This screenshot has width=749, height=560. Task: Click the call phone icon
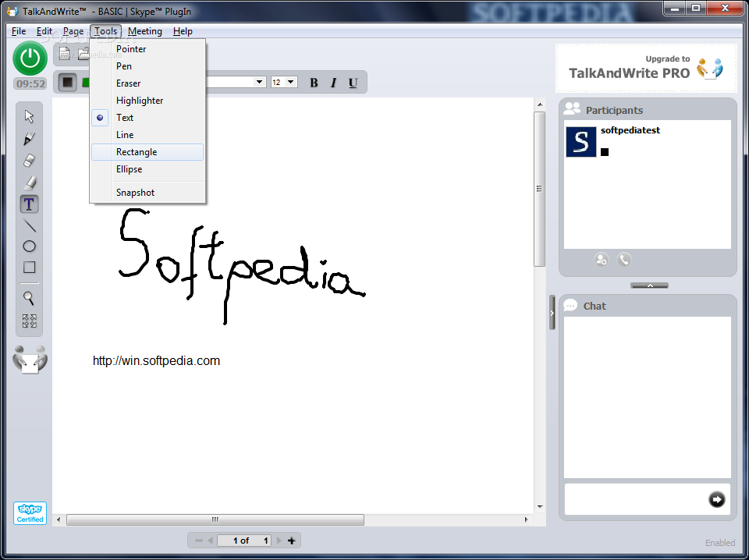coord(624,260)
